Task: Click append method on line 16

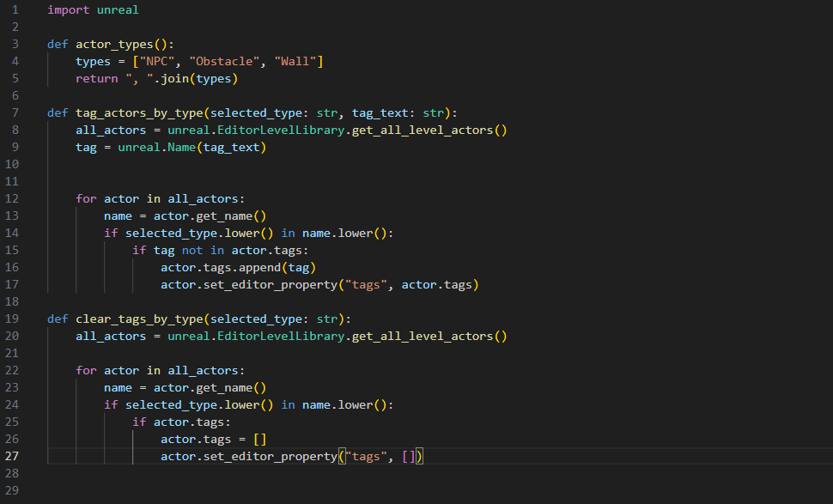Action: click(x=260, y=268)
